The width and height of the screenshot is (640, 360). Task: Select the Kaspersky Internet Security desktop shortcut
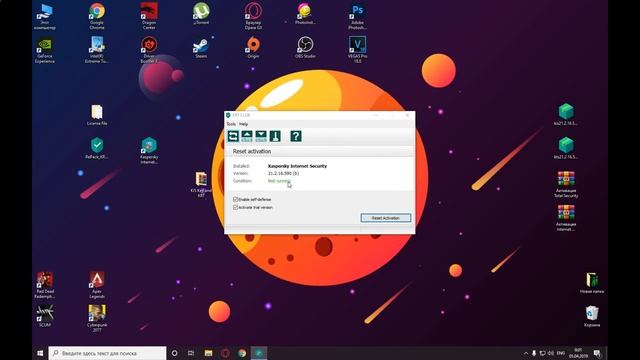click(x=149, y=151)
